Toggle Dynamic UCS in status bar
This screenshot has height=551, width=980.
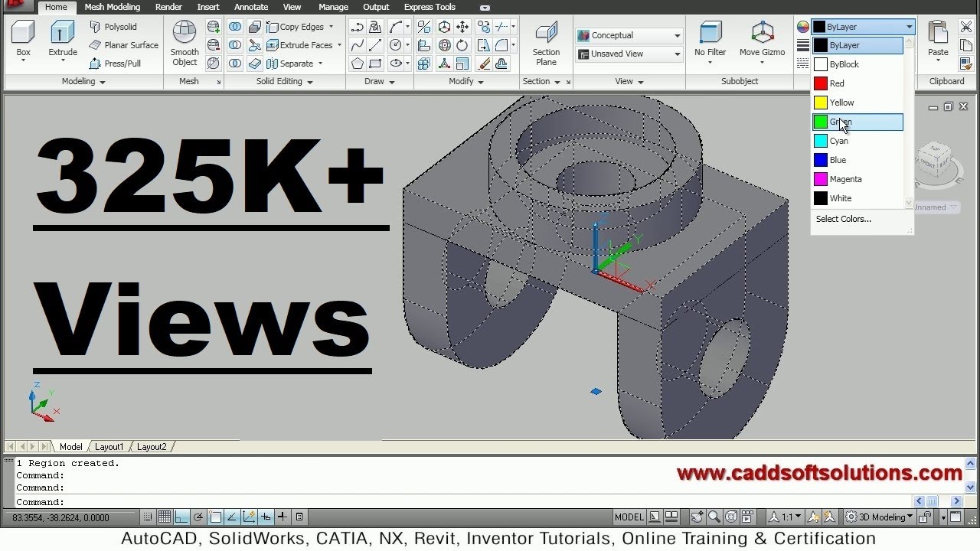[x=249, y=517]
